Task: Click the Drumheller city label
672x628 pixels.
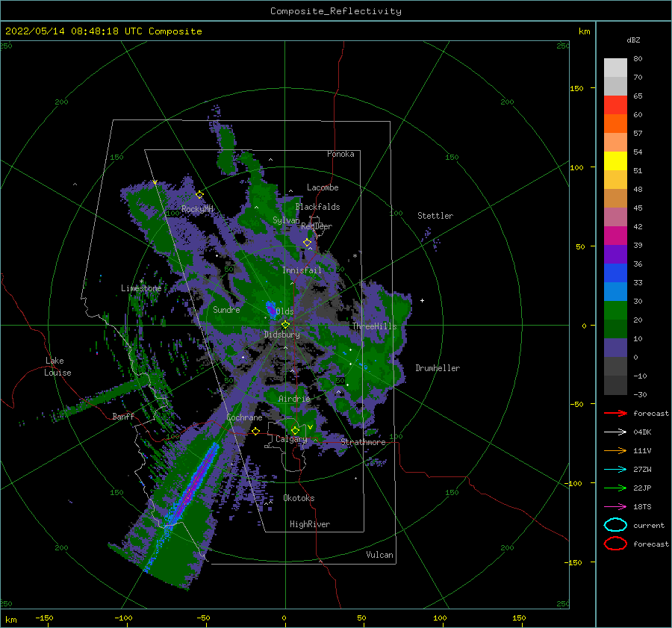Action: [x=438, y=368]
